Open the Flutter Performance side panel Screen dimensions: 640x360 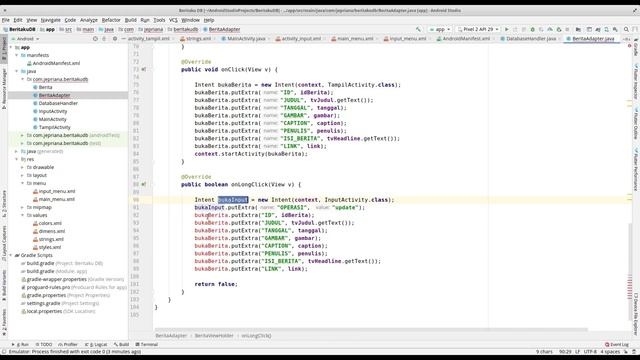636,169
